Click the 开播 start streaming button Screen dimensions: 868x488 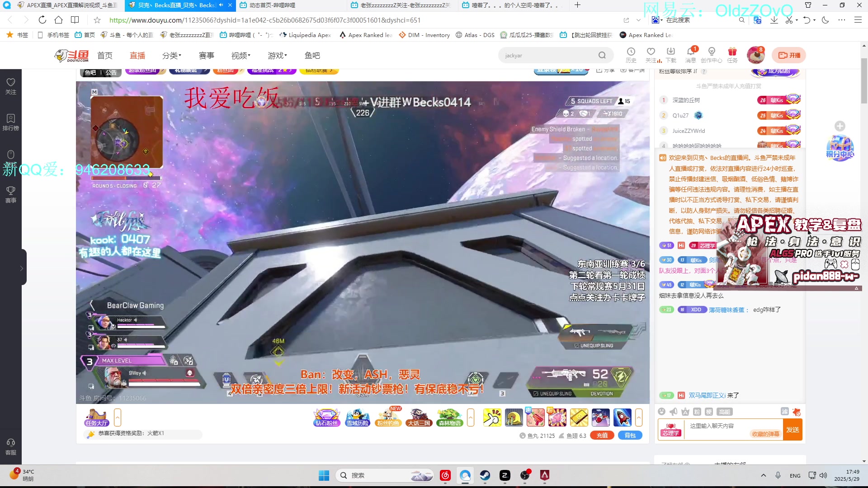[x=789, y=55]
